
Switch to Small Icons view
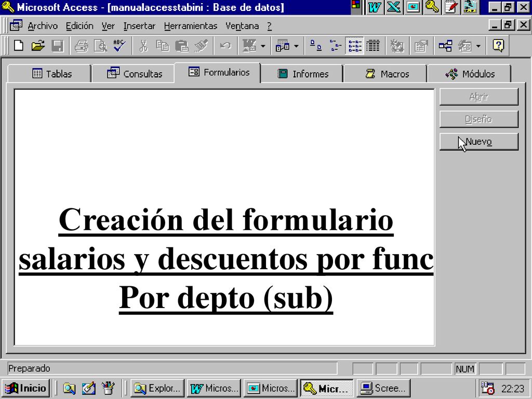point(336,46)
